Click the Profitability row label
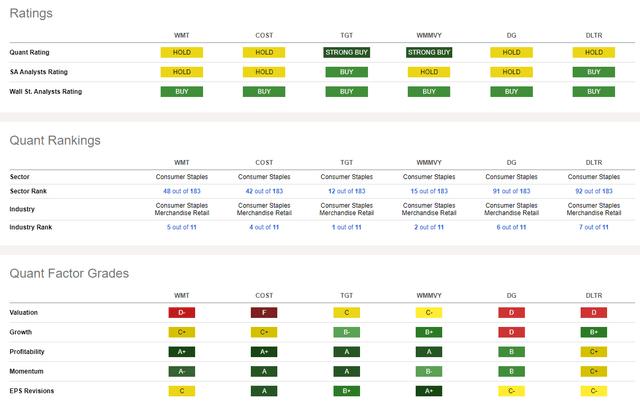640x408 pixels. click(27, 352)
